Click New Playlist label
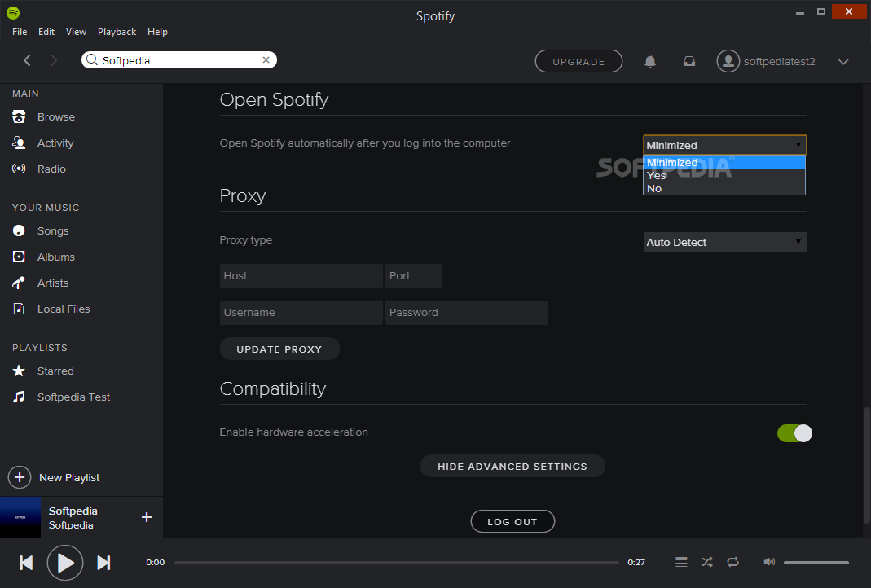This screenshot has height=588, width=871. pos(69,477)
